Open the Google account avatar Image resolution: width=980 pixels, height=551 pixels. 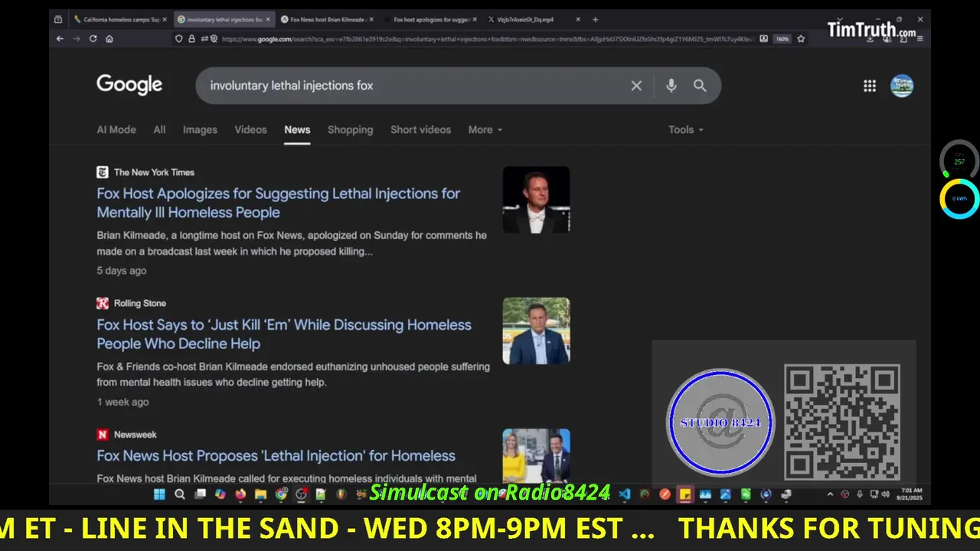[902, 86]
